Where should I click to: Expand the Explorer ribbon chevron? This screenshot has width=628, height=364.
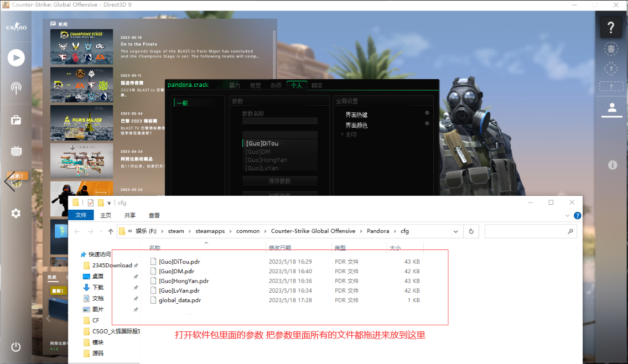(x=567, y=215)
